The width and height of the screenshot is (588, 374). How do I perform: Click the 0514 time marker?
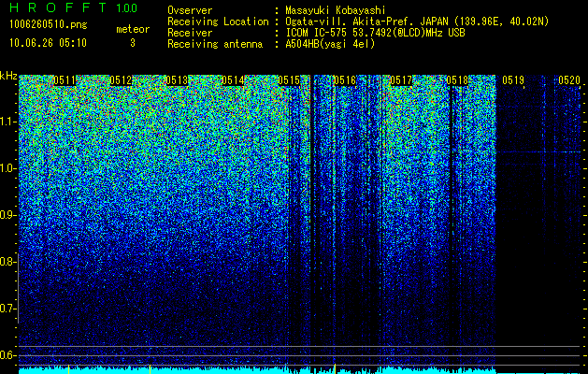[233, 80]
